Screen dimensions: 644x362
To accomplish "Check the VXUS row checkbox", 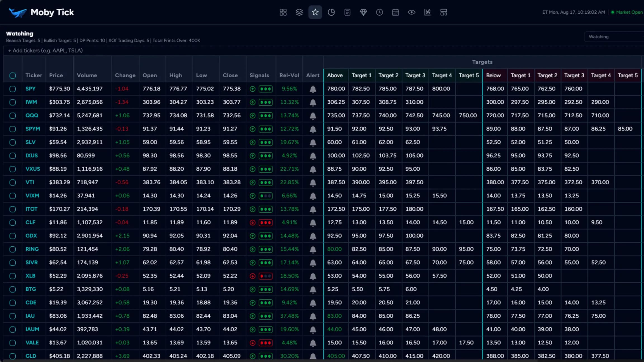I will pos(13,169).
